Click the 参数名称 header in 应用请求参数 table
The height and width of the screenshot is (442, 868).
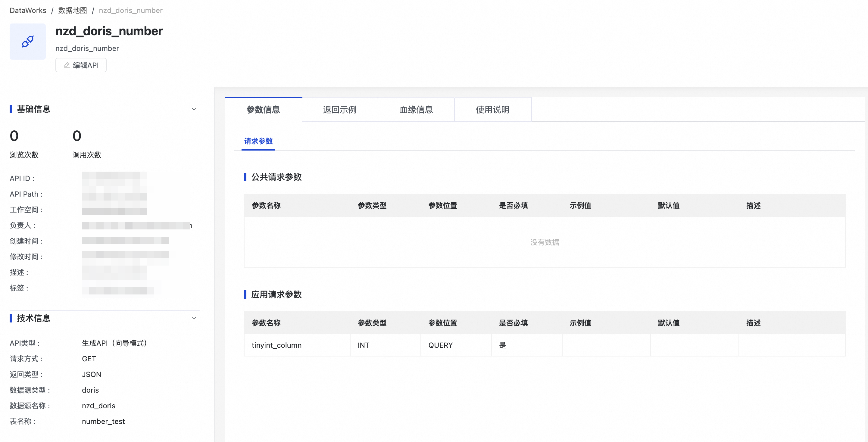[x=266, y=323]
